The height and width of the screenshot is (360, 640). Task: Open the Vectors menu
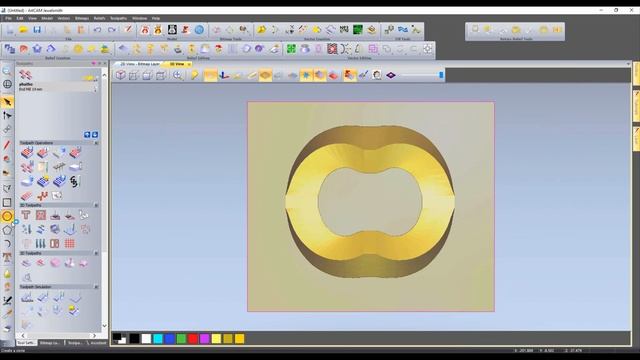coord(64,18)
